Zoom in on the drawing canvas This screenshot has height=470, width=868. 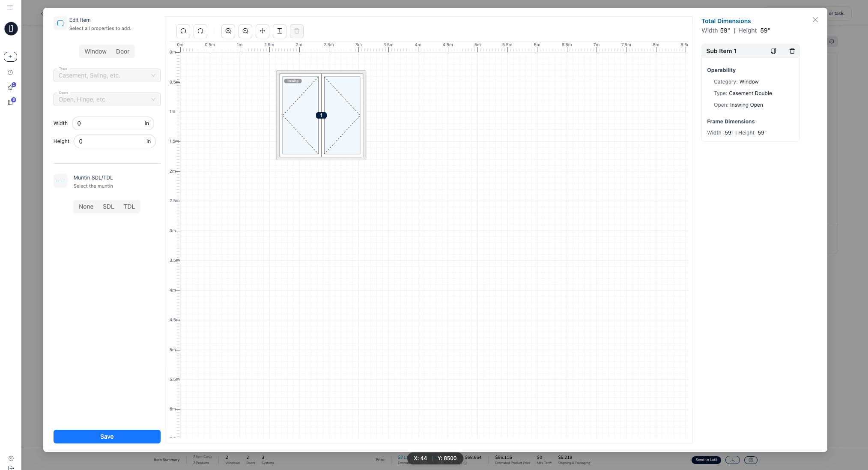click(228, 31)
